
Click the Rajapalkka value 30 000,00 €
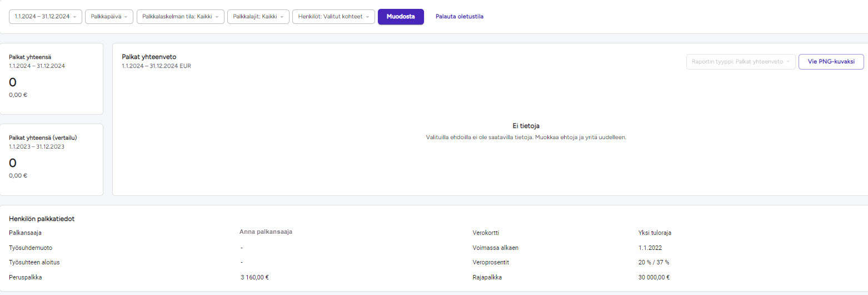coord(654,277)
